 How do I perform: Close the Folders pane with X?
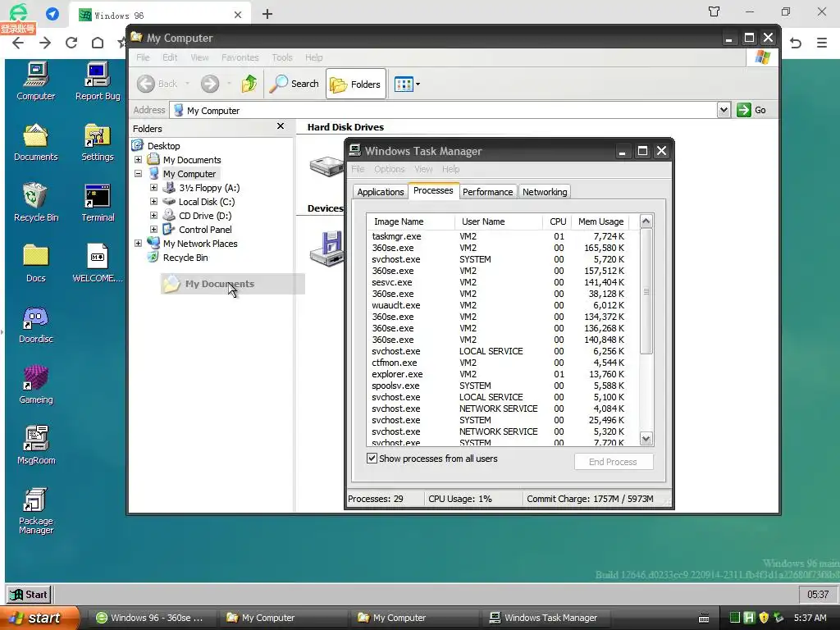point(281,126)
